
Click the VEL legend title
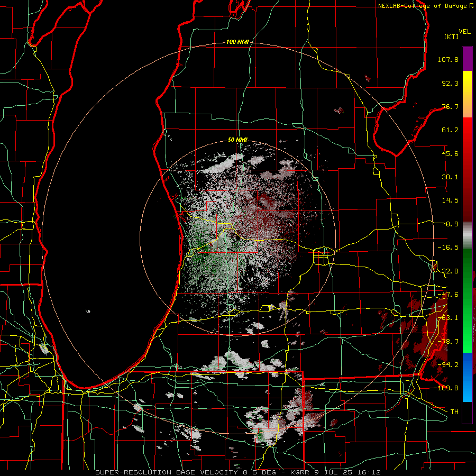464,32
